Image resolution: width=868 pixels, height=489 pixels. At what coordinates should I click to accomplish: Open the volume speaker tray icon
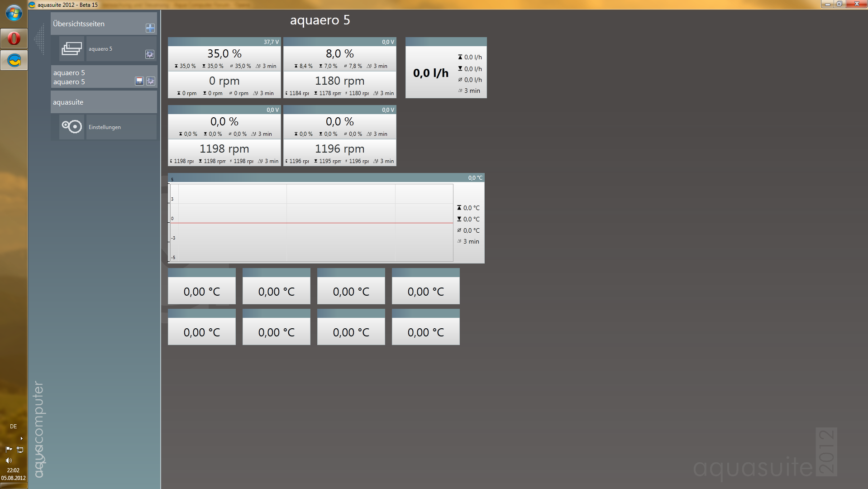9,460
